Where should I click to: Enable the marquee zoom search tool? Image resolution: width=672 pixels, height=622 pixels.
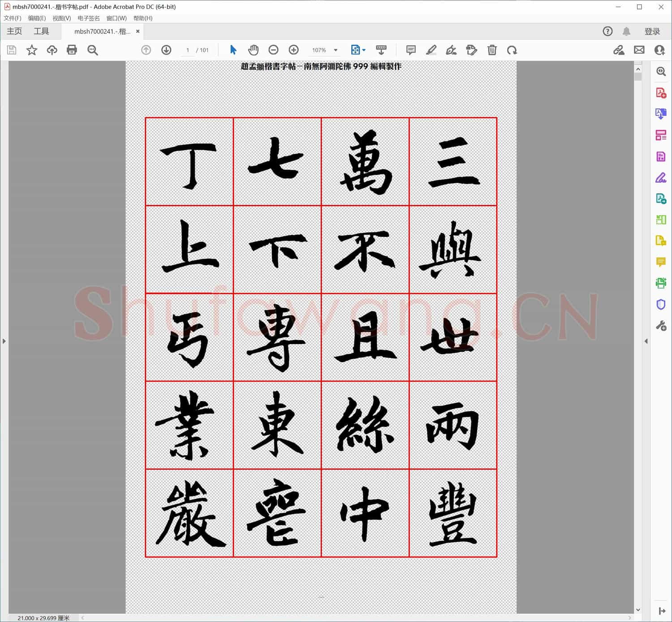pos(93,50)
